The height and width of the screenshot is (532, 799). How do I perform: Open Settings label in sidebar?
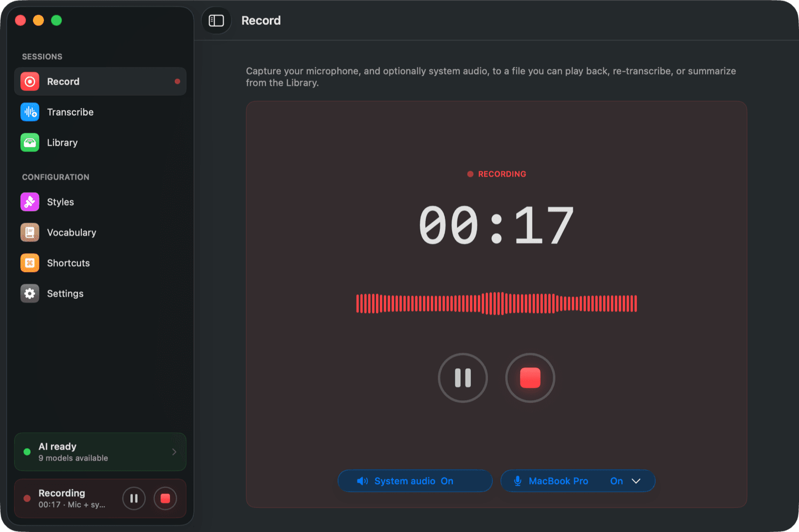65,293
